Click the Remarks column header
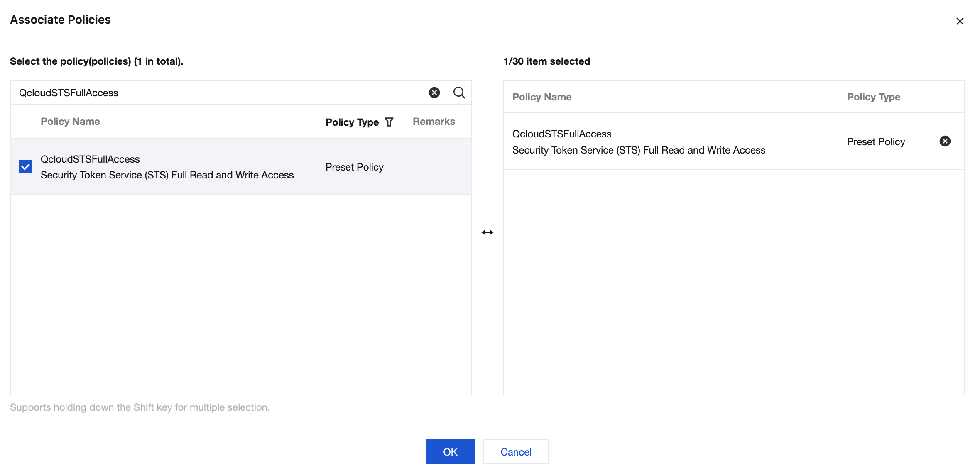The height and width of the screenshot is (468, 980). [x=434, y=122]
